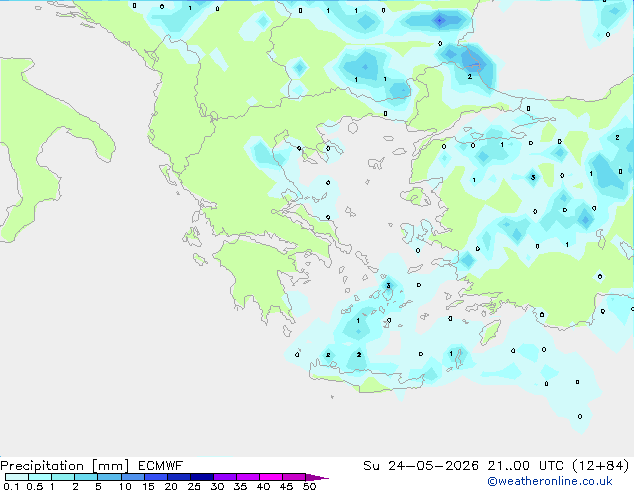Click the date '24-05-2026' text
The width and height of the screenshot is (634, 490).
(433, 466)
